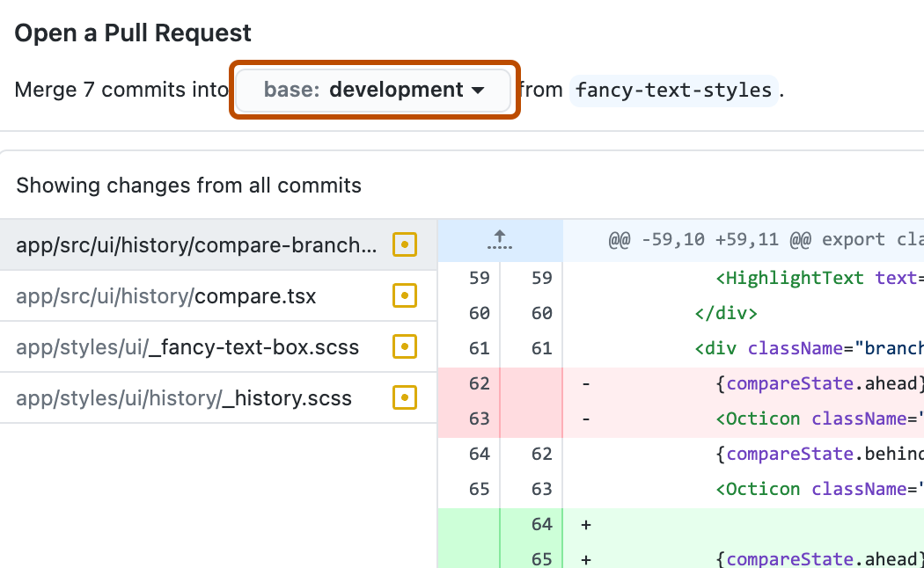Click the modified icon beside _history.scss
This screenshot has width=924, height=568.
click(x=404, y=397)
